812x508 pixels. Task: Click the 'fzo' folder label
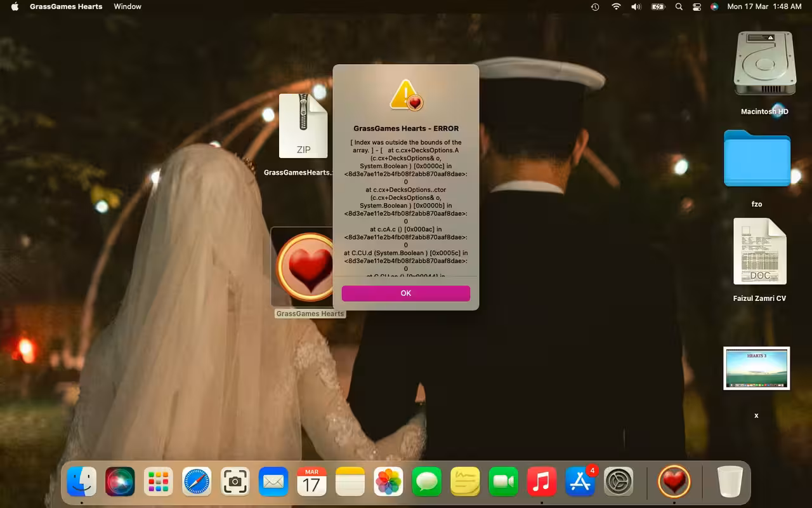coord(757,204)
